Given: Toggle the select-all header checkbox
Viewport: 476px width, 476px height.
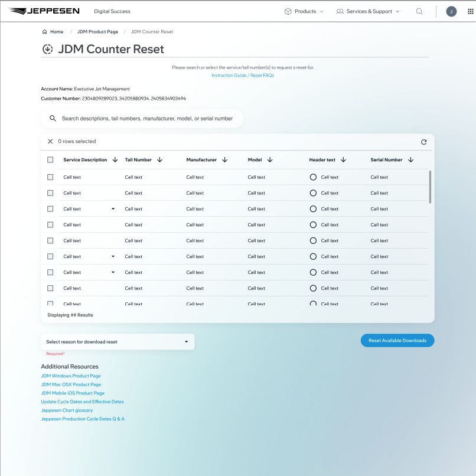Looking at the screenshot, I should 50,159.
